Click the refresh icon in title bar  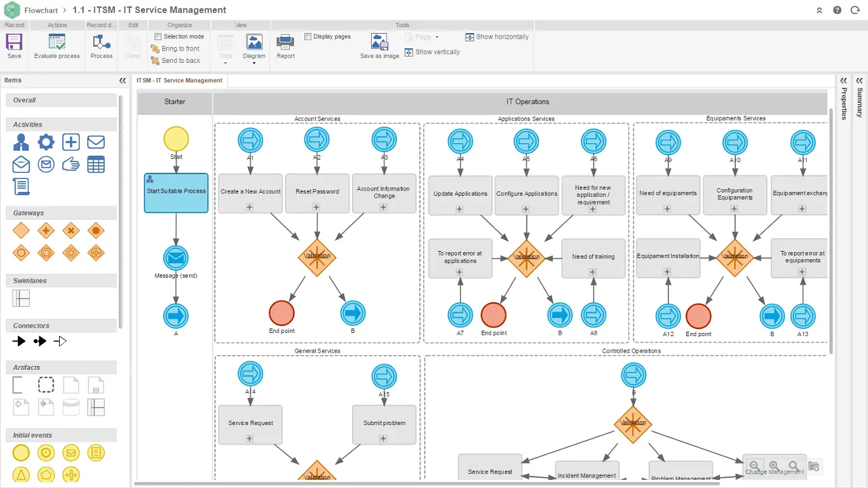(x=855, y=10)
